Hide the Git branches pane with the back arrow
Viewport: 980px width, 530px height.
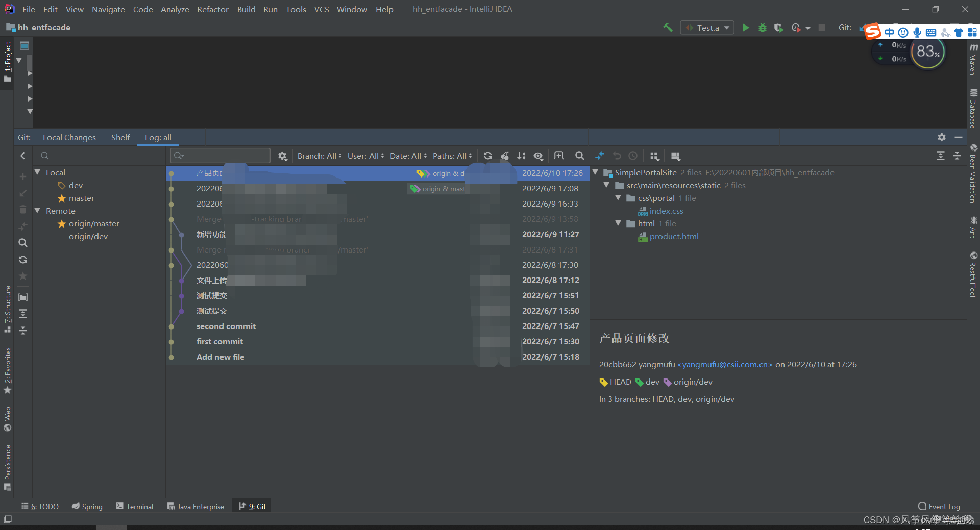pyautogui.click(x=22, y=156)
